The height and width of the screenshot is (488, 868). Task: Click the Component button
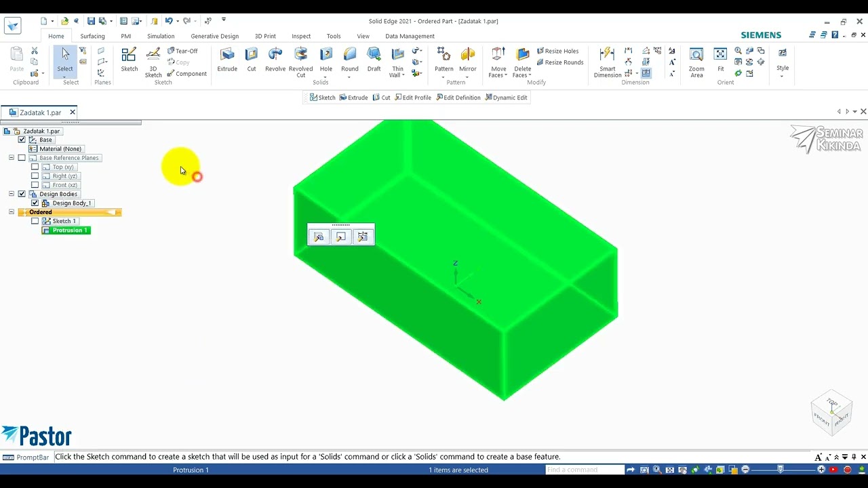pos(186,74)
